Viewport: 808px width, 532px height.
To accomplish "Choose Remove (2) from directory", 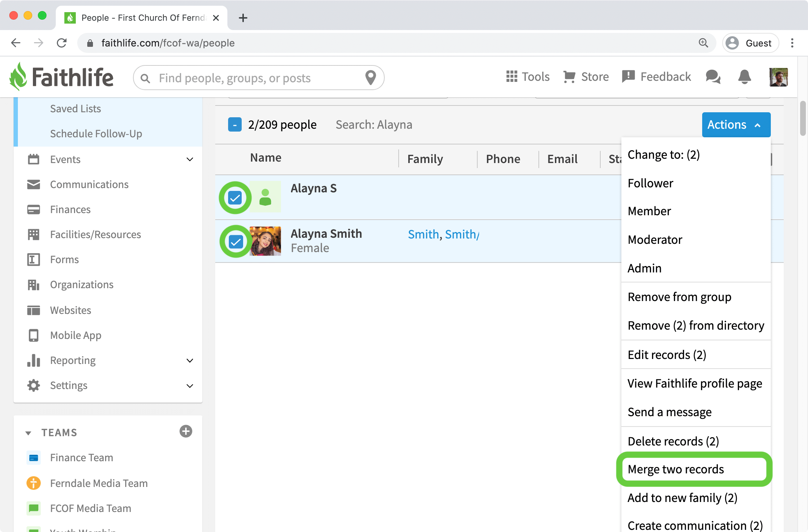I will pos(696,325).
